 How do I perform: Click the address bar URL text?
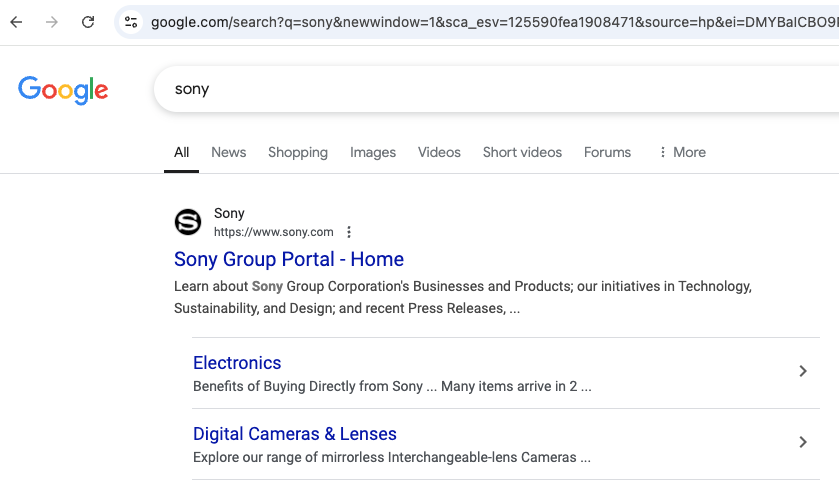click(x=494, y=22)
